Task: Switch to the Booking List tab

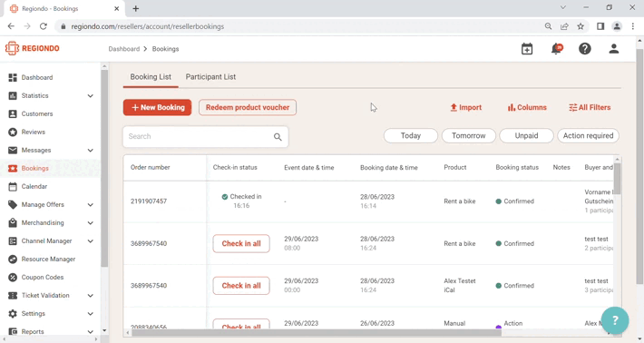Action: coord(151,77)
